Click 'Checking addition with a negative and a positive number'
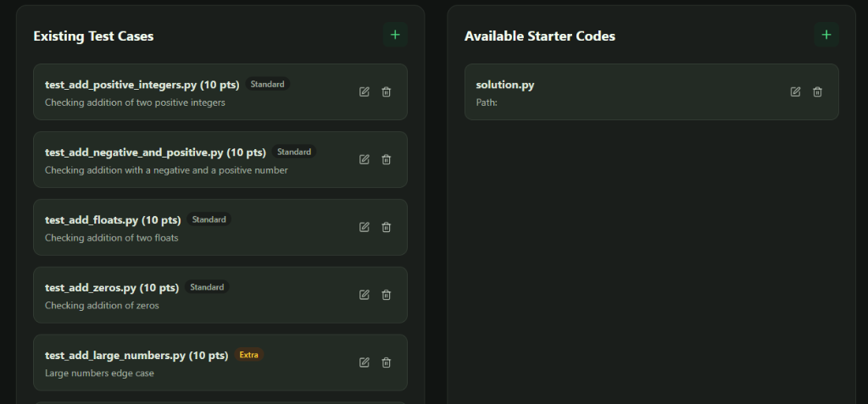868x404 pixels. tap(166, 170)
